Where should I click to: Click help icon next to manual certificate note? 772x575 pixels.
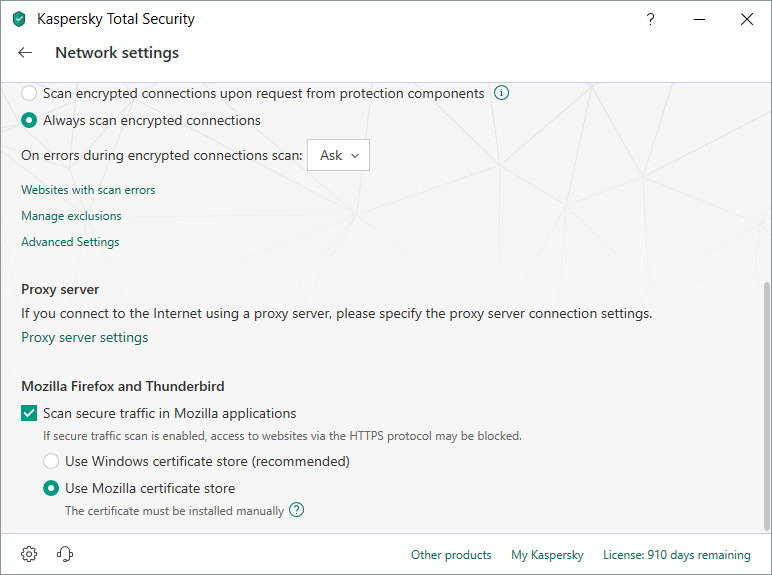[297, 510]
